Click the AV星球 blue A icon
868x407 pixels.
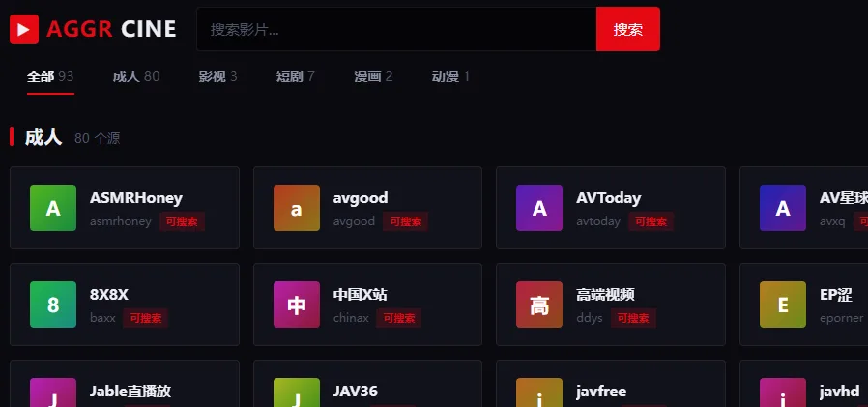pos(783,208)
